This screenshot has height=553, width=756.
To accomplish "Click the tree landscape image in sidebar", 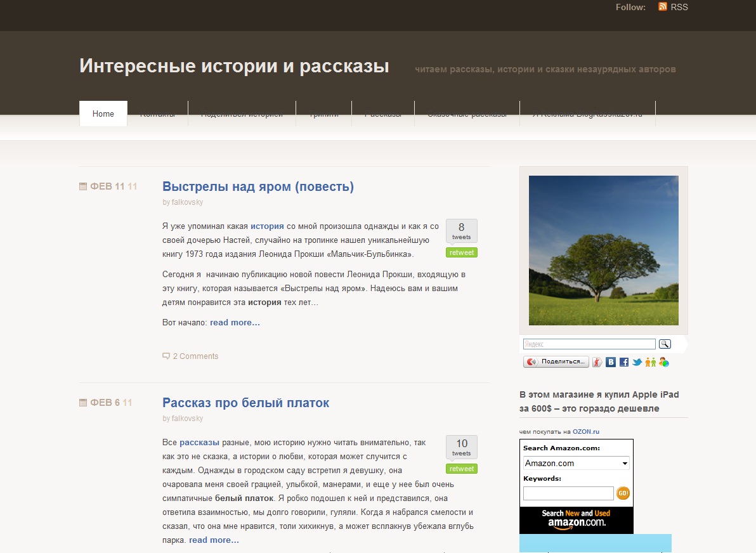I will coord(603,250).
